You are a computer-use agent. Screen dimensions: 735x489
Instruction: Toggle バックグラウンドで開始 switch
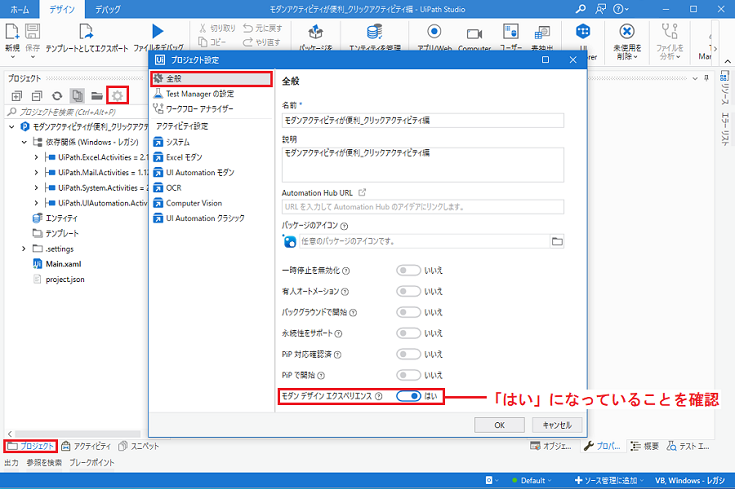click(408, 312)
